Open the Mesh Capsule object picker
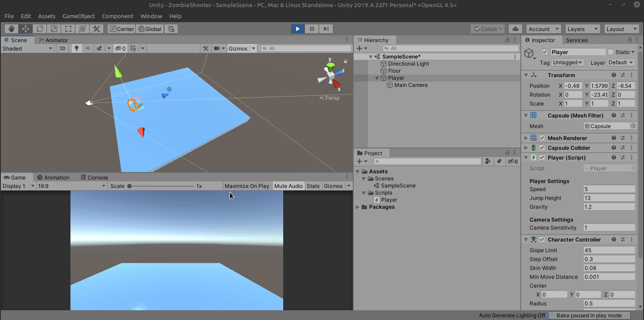The width and height of the screenshot is (644, 320). click(633, 126)
